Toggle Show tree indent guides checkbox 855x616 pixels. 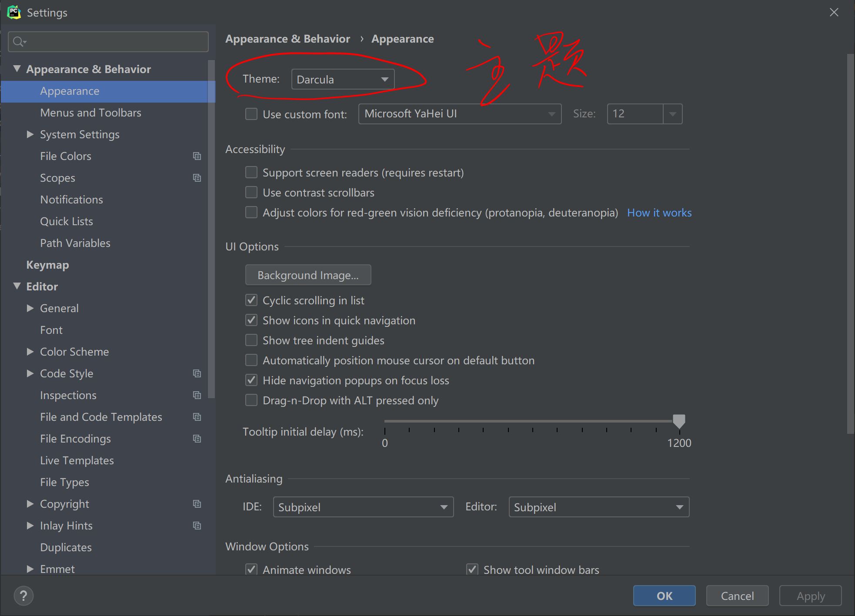pos(251,340)
